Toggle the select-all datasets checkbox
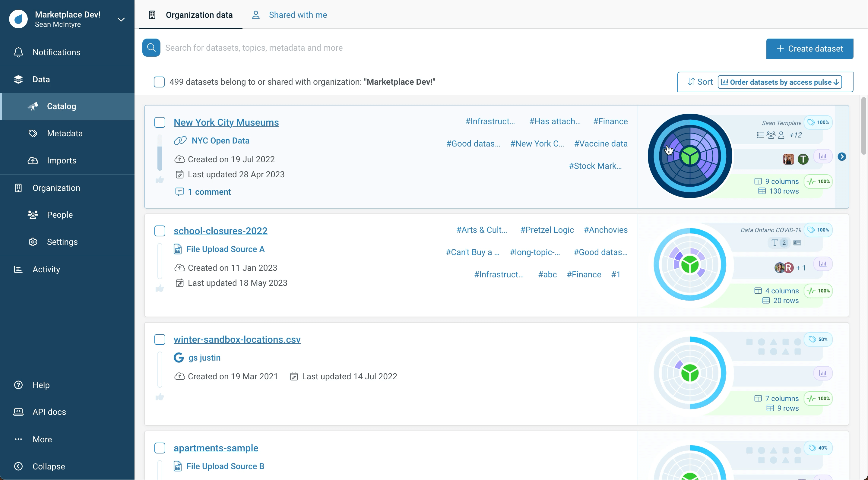Viewport: 868px width, 480px height. pos(159,82)
